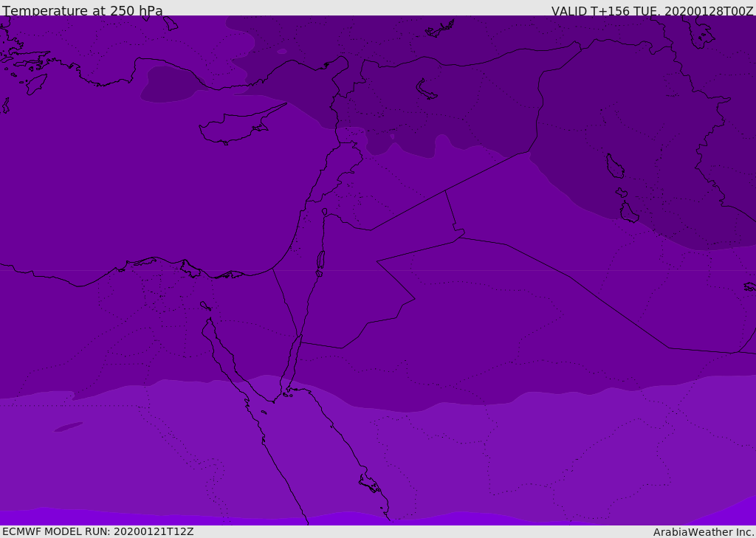The height and width of the screenshot is (538, 756).
Task: Click the 'ArabiaWeather Inc.' credit text
Action: 703,532
